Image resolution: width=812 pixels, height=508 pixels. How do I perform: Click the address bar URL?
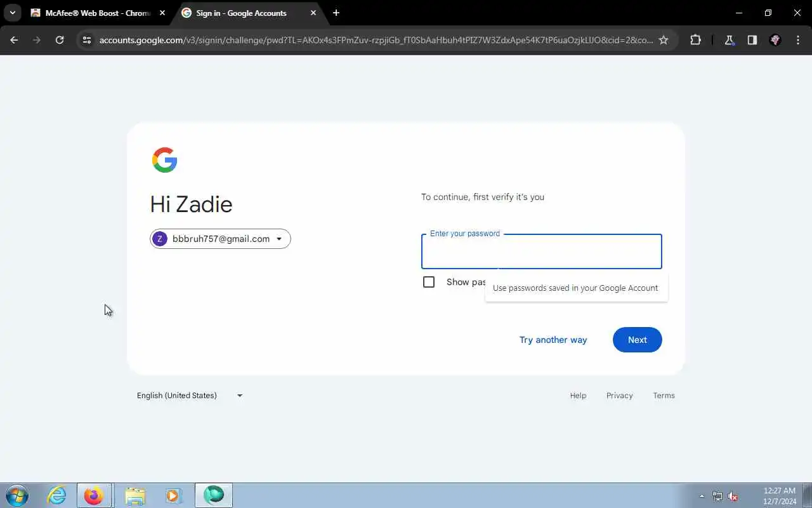pos(376,40)
